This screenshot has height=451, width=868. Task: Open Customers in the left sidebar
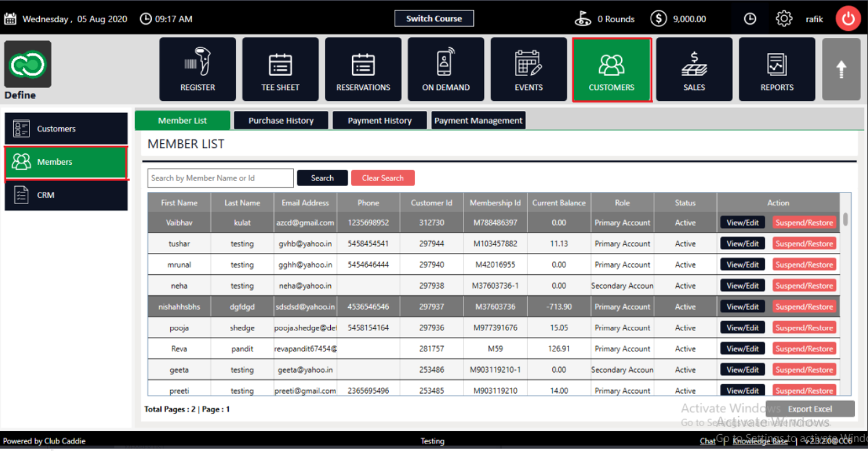[66, 129]
